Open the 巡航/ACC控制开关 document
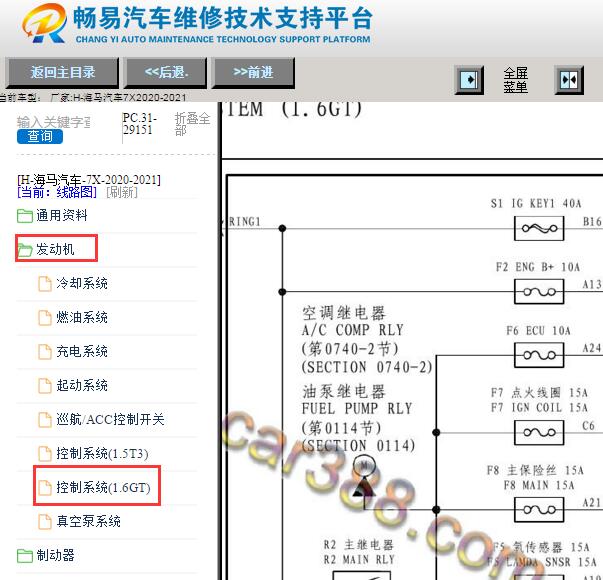The image size is (603, 580). tap(110, 419)
